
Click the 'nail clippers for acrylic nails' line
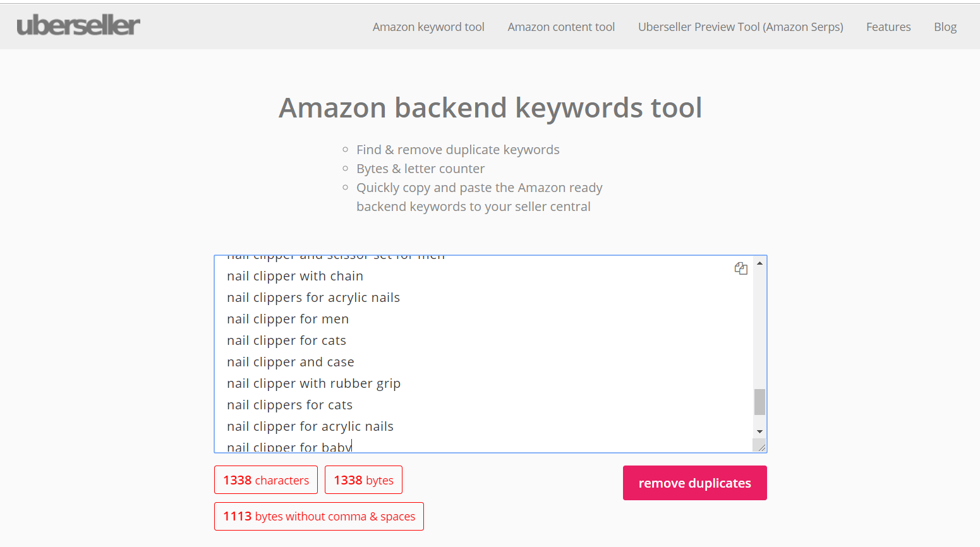click(x=313, y=298)
